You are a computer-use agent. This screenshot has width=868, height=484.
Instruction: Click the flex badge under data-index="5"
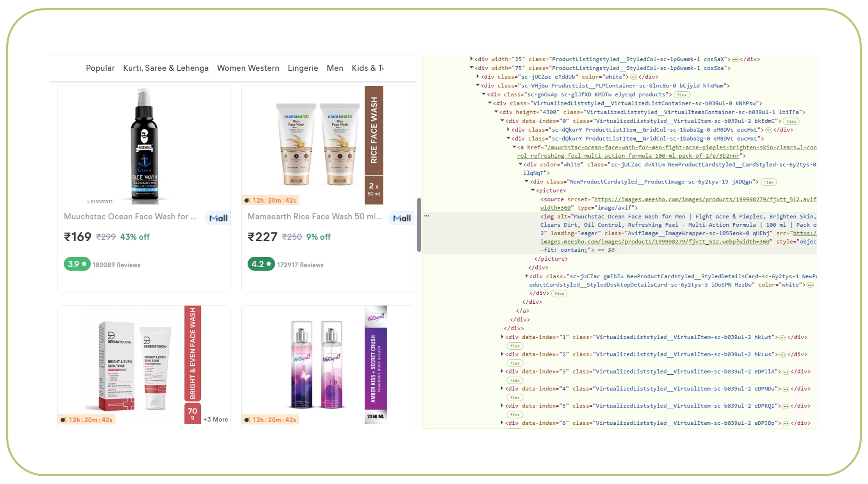click(515, 415)
